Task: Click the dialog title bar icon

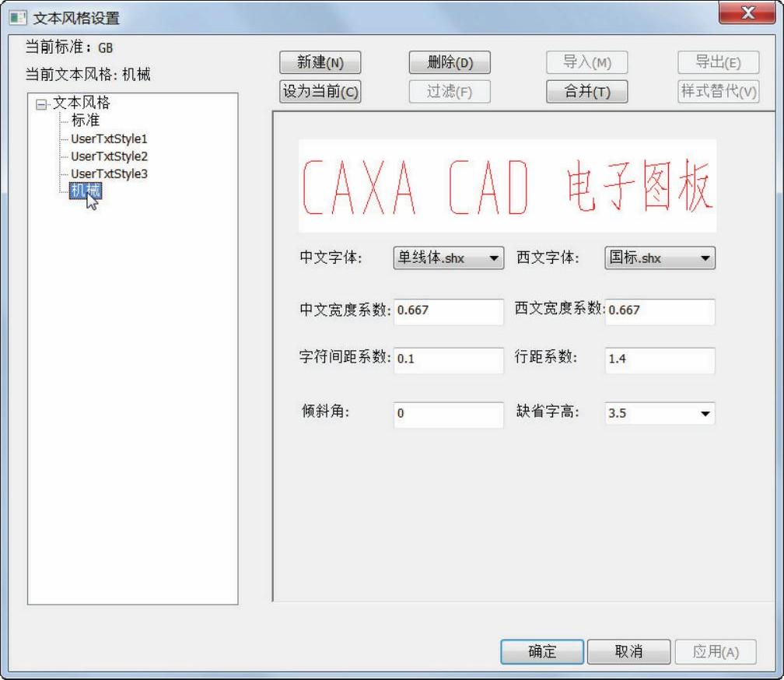Action: click(x=18, y=17)
